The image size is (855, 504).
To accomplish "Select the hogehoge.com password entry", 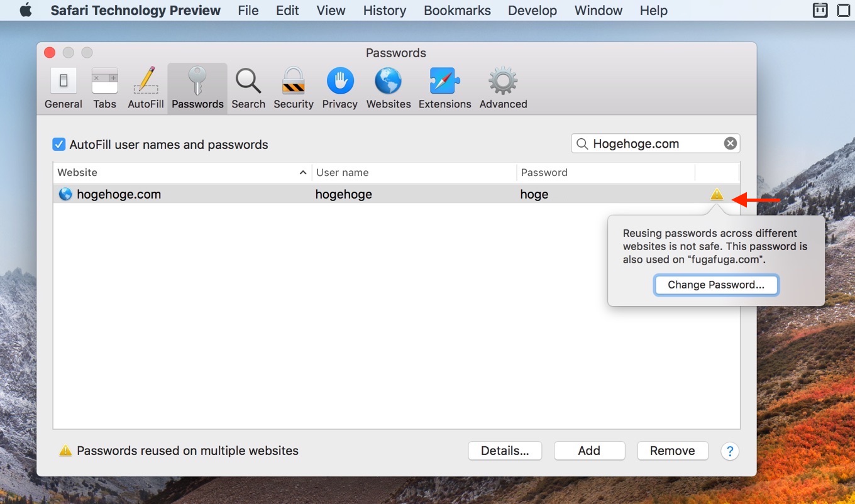I will [251, 194].
